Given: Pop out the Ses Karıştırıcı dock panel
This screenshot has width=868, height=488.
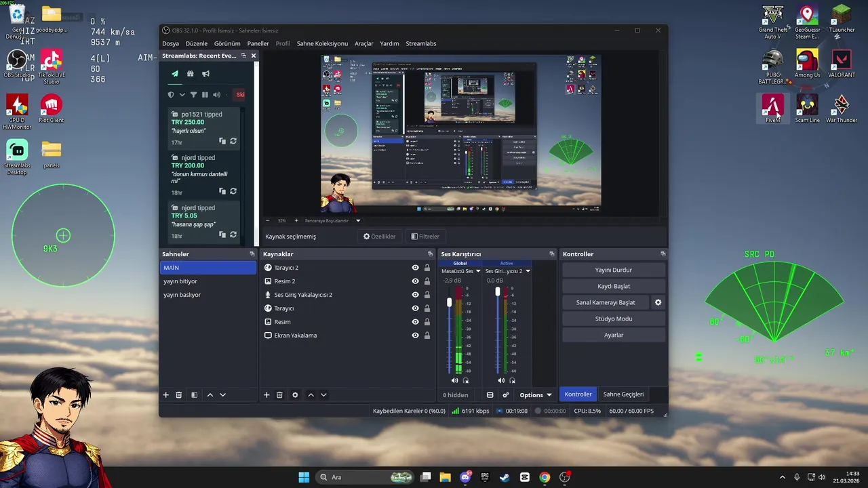Looking at the screenshot, I should tap(552, 254).
